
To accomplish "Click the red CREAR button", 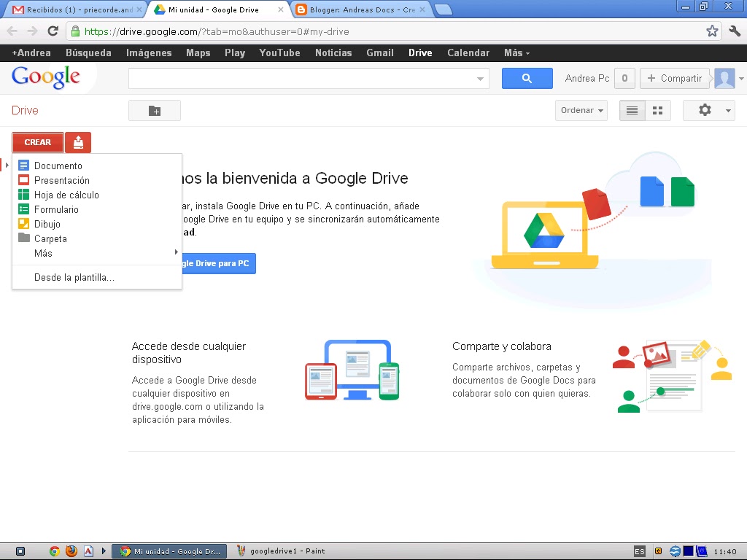I will pyautogui.click(x=38, y=142).
